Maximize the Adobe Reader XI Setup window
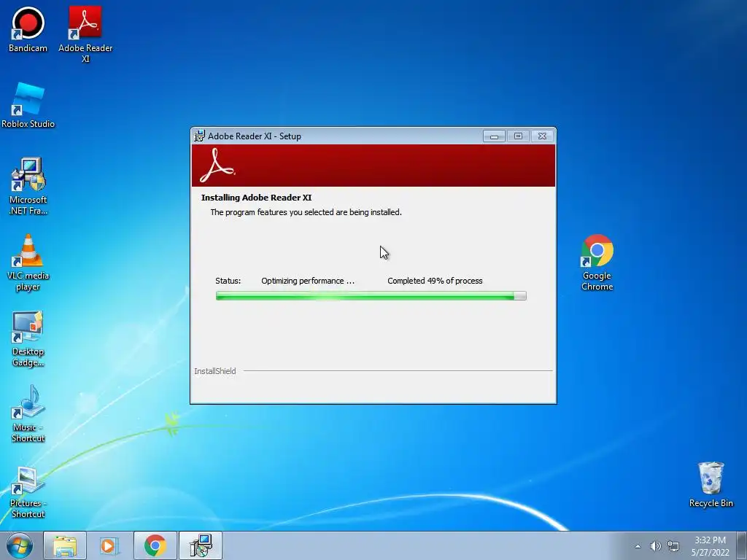This screenshot has height=560, width=747. (518, 136)
